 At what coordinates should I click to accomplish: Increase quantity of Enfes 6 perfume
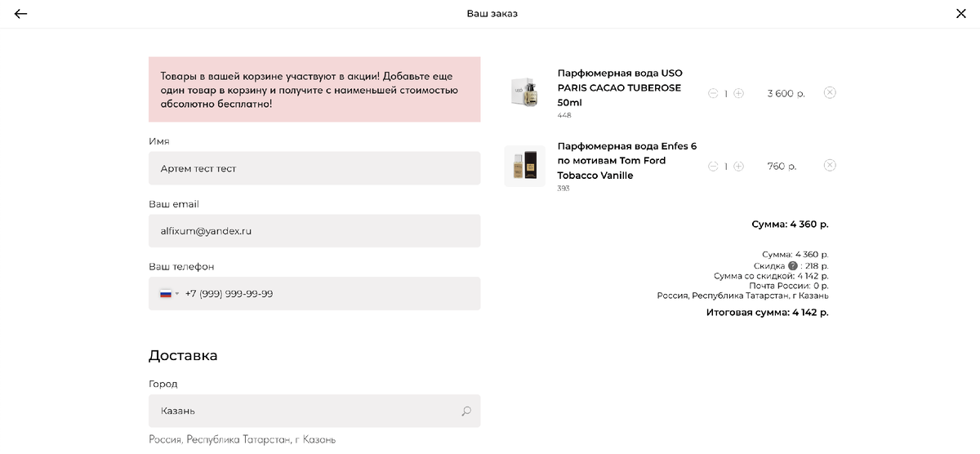point(738,167)
